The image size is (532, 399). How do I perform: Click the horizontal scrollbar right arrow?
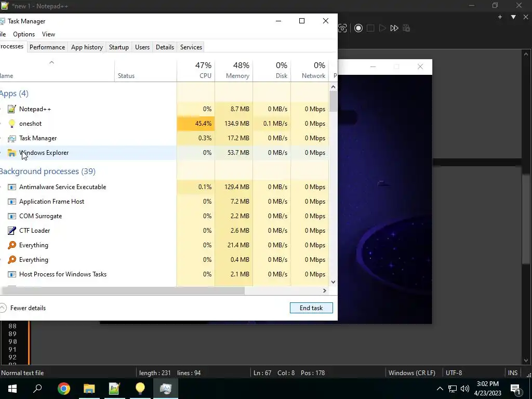[325, 291]
